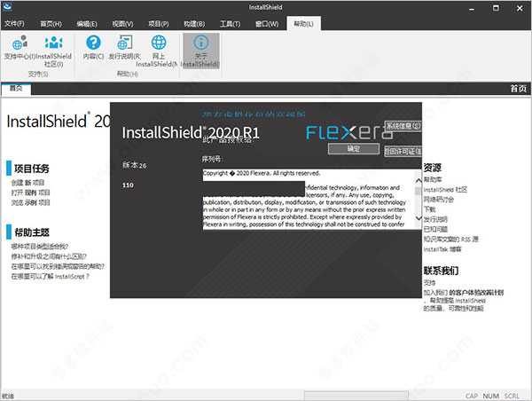This screenshot has height=401, width=532.
Task: Click the 系统信息(S) button
Action: pyautogui.click(x=403, y=126)
